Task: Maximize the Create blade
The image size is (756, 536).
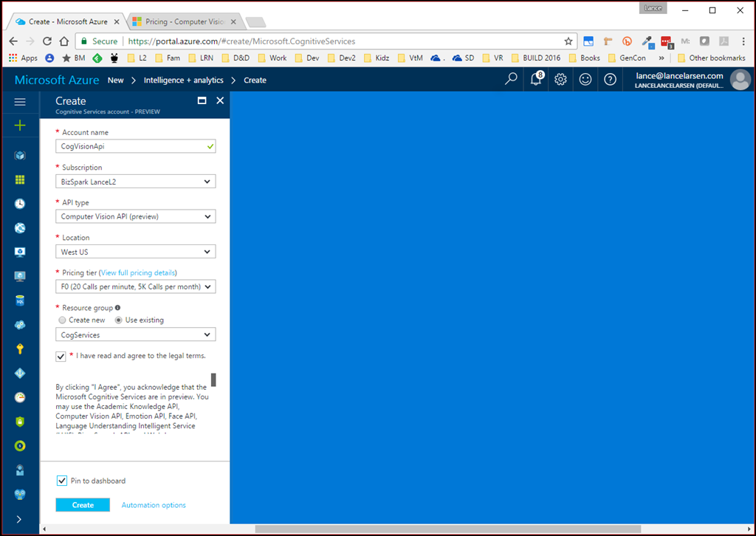Action: pyautogui.click(x=202, y=100)
